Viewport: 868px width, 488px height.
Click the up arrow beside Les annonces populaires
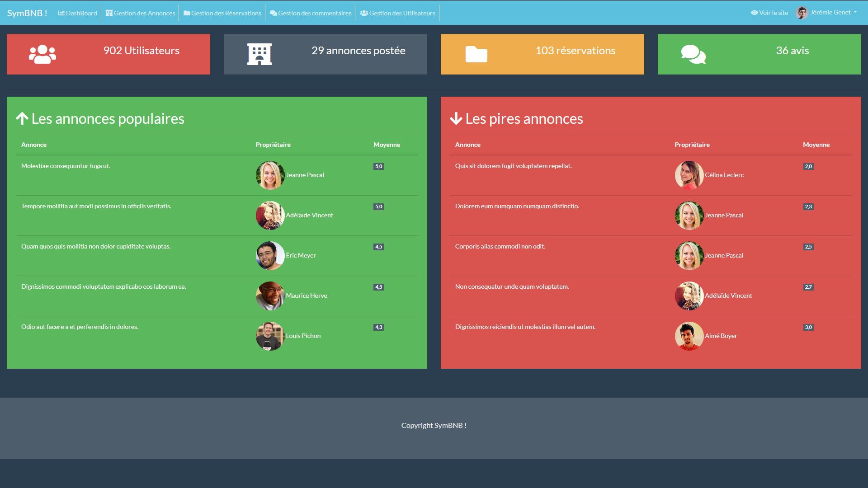point(22,119)
